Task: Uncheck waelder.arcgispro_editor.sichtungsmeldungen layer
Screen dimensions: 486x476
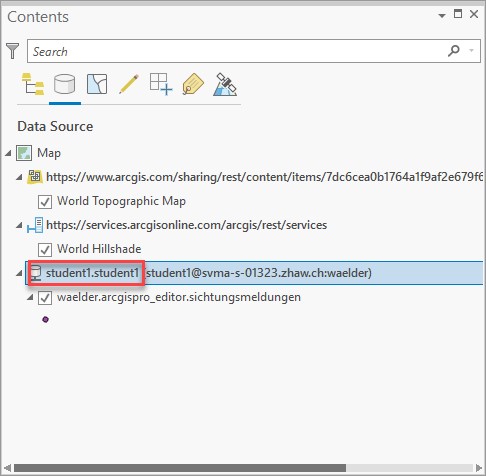Action: point(45,298)
